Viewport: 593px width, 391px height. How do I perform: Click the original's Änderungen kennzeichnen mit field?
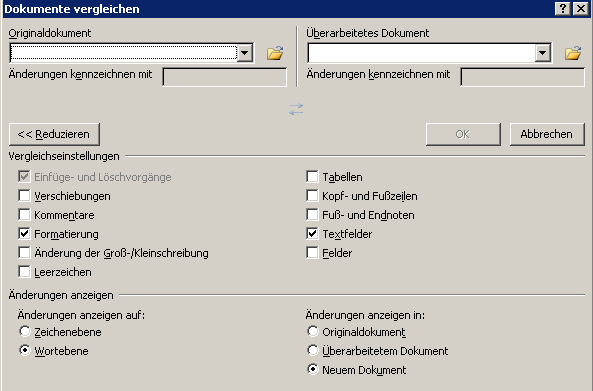tap(225, 77)
